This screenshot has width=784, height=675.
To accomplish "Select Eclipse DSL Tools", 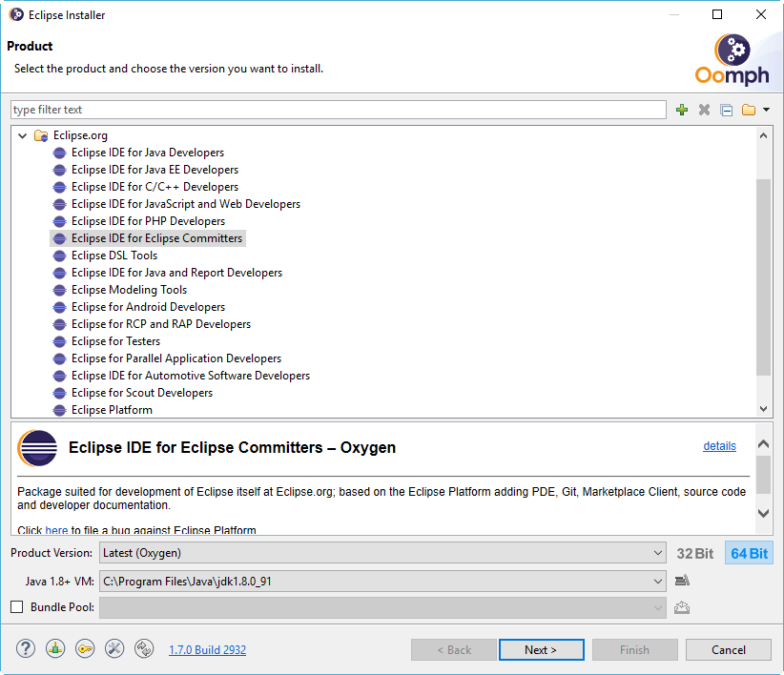I will (105, 256).
